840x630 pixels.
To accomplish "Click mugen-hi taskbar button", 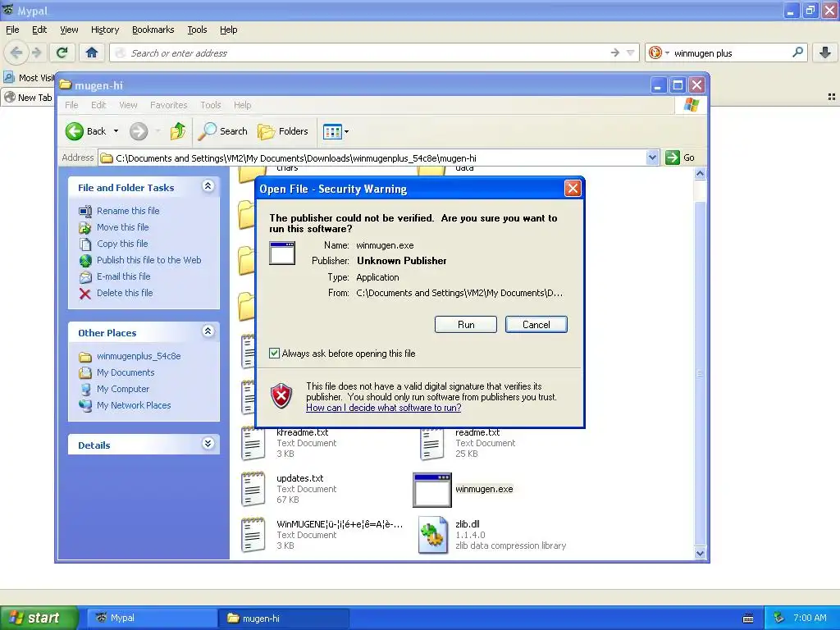I will [284, 618].
